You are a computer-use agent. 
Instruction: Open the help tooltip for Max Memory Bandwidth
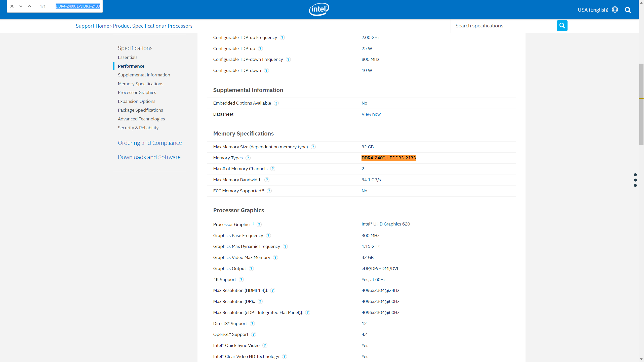pyautogui.click(x=267, y=180)
